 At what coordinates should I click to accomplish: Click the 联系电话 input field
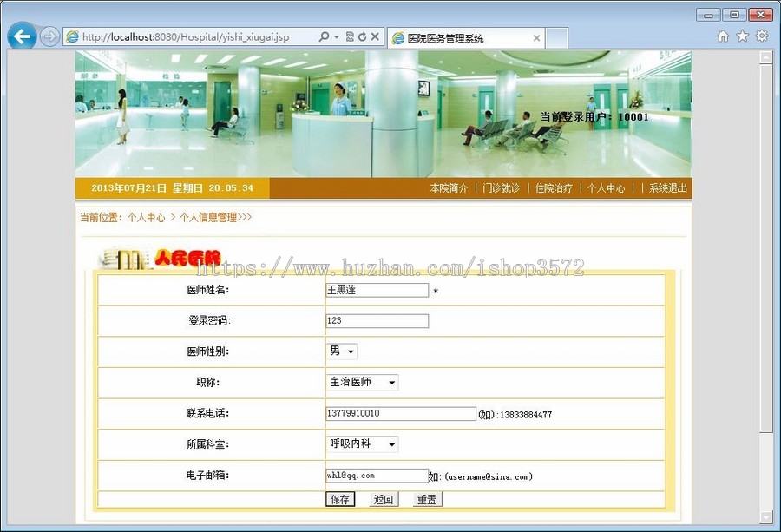coord(401,413)
